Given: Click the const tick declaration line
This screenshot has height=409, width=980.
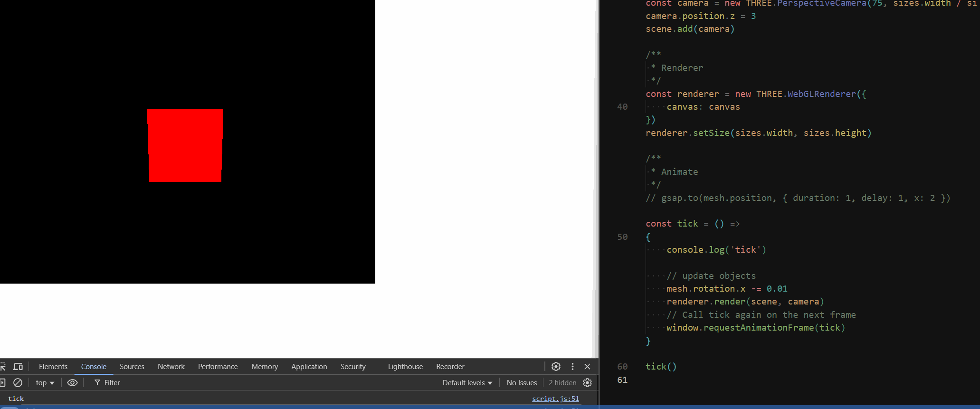Looking at the screenshot, I should tap(693, 224).
